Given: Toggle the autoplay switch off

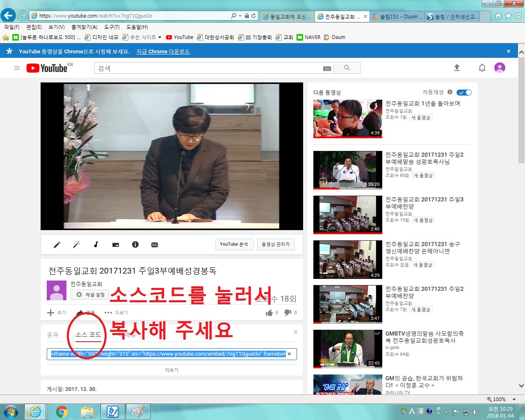Looking at the screenshot, I should pyautogui.click(x=464, y=93).
